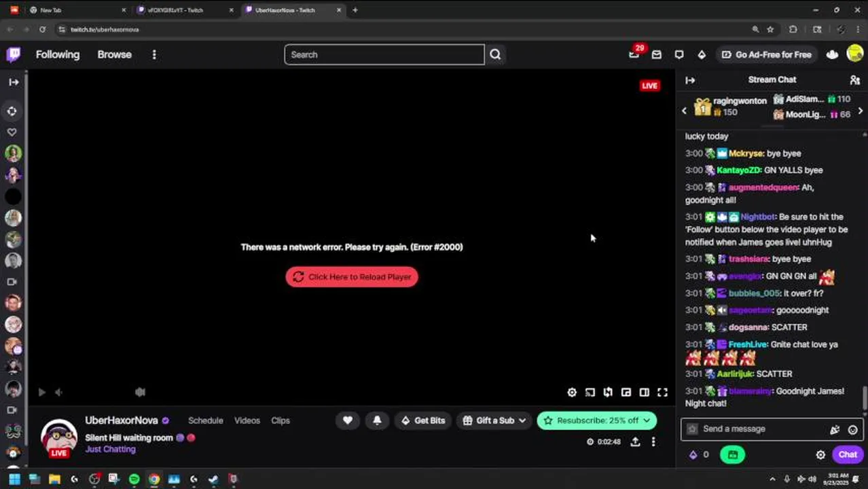This screenshot has width=868, height=489.
Task: Open Spotify from the taskbar
Action: (x=134, y=479)
